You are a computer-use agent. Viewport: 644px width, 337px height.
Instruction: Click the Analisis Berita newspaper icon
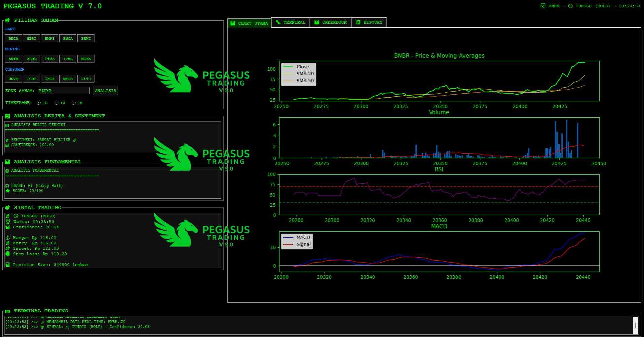pyautogui.click(x=7, y=116)
